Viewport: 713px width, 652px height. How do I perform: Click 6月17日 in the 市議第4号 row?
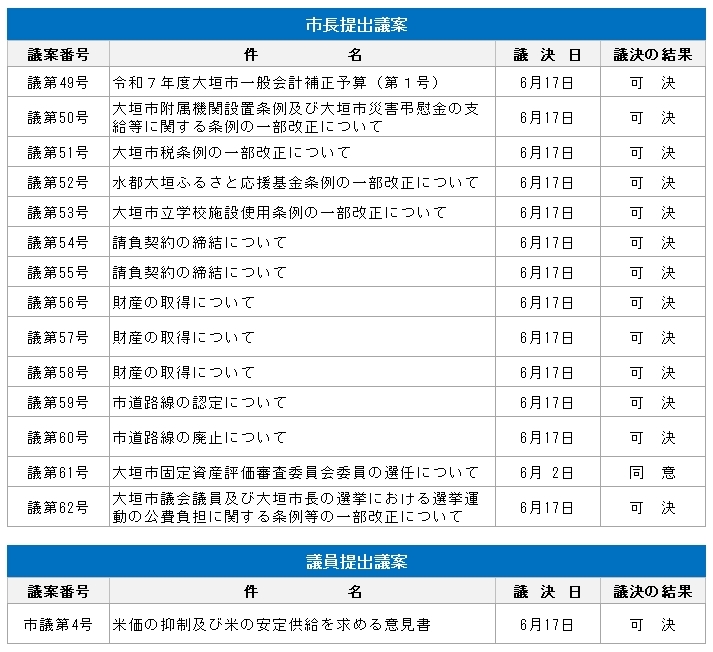(547, 624)
